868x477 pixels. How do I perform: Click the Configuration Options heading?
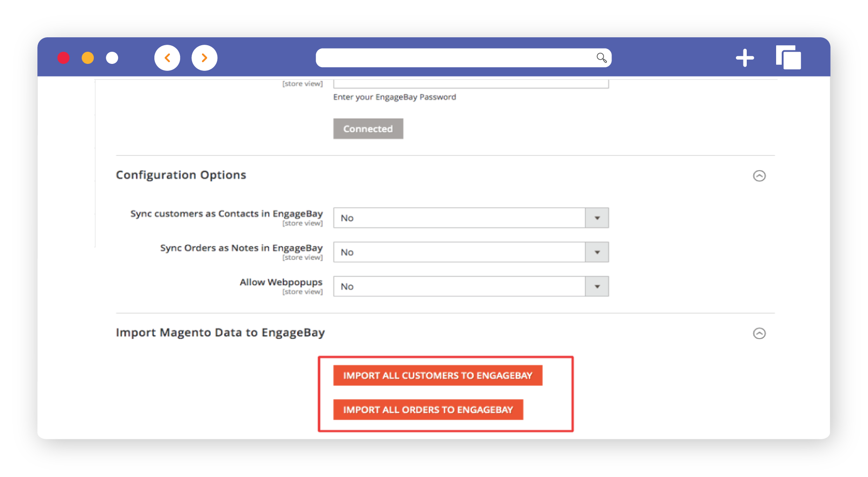point(181,175)
